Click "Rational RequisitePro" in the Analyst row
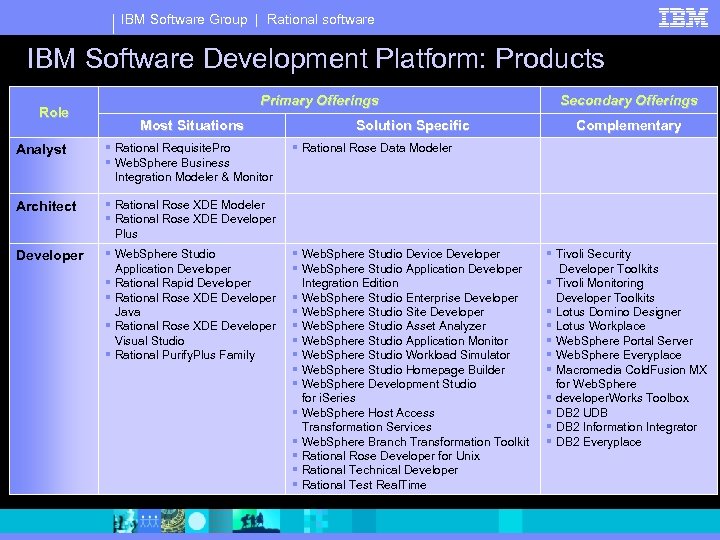Viewport: 720px width, 540px height. (173, 148)
